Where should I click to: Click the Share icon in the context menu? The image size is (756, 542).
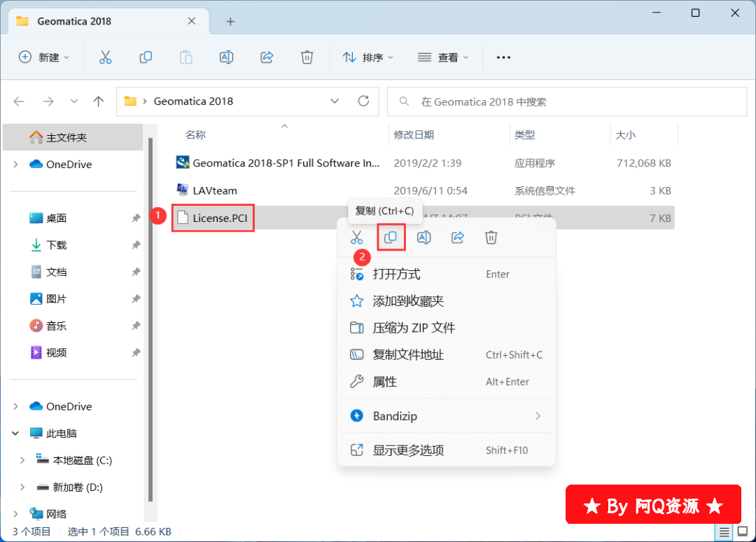[x=458, y=237]
